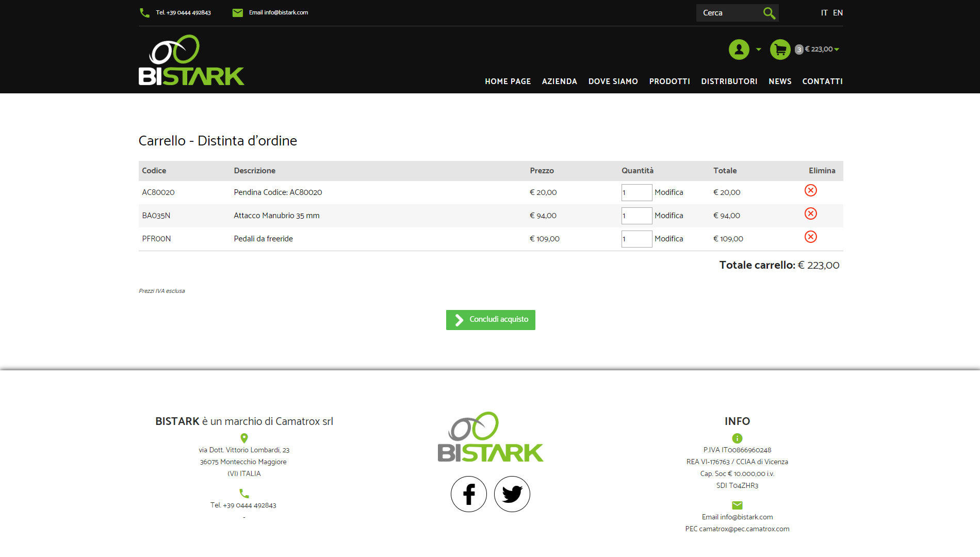The width and height of the screenshot is (980, 557).
Task: Click the green search magnifier icon
Action: [x=769, y=13]
